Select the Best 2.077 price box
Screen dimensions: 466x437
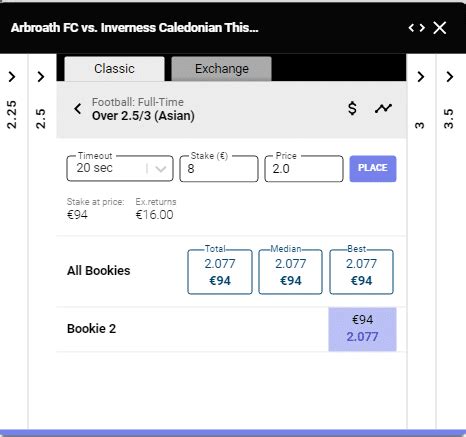(x=361, y=272)
